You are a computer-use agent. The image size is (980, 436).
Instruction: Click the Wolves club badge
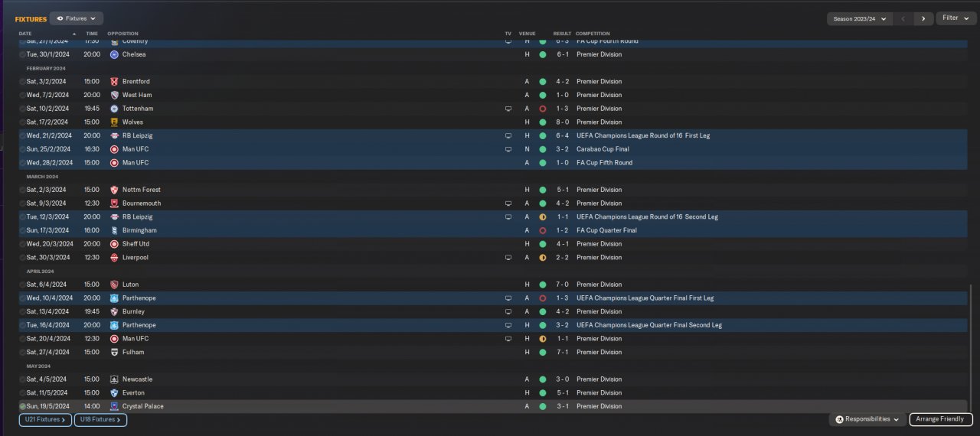pos(114,122)
